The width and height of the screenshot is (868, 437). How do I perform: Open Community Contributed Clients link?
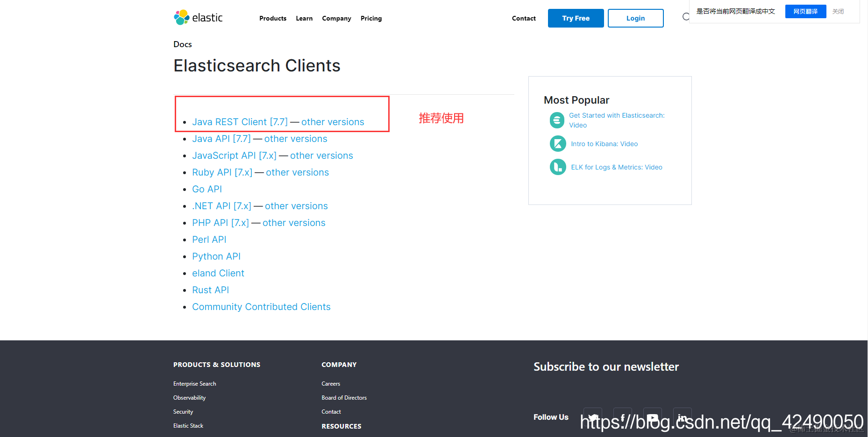point(261,307)
